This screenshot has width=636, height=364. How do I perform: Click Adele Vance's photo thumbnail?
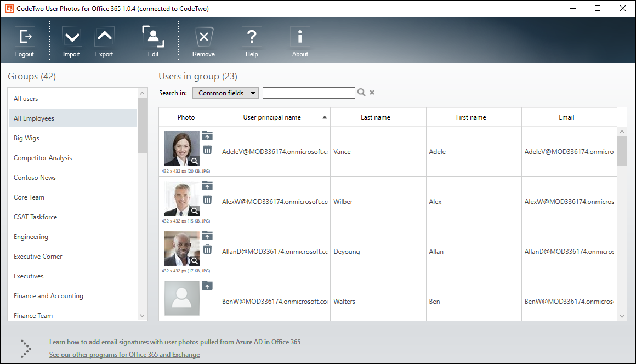tap(181, 149)
